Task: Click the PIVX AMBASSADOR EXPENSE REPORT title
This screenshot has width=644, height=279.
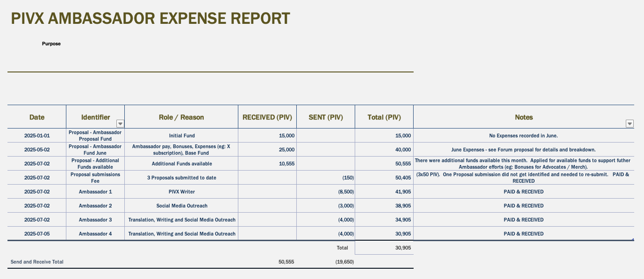Action: [x=150, y=19]
